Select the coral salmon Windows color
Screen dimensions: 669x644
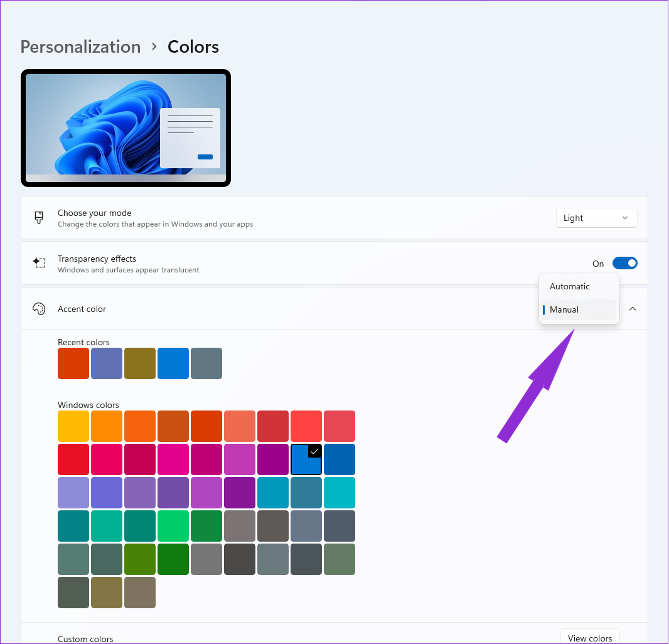coord(240,426)
